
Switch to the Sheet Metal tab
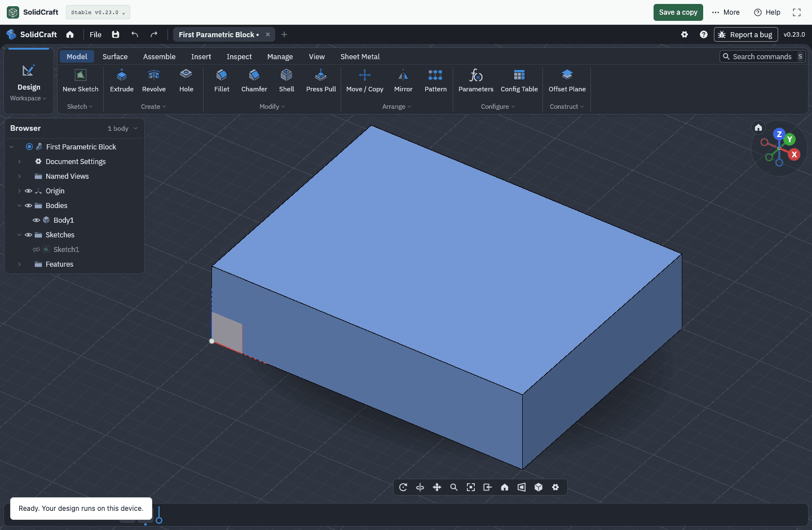(x=360, y=57)
